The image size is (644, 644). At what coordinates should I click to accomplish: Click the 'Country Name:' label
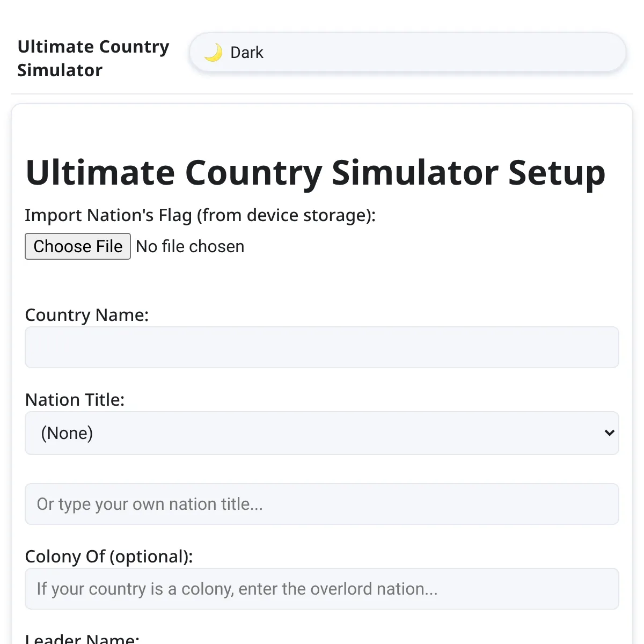click(87, 315)
